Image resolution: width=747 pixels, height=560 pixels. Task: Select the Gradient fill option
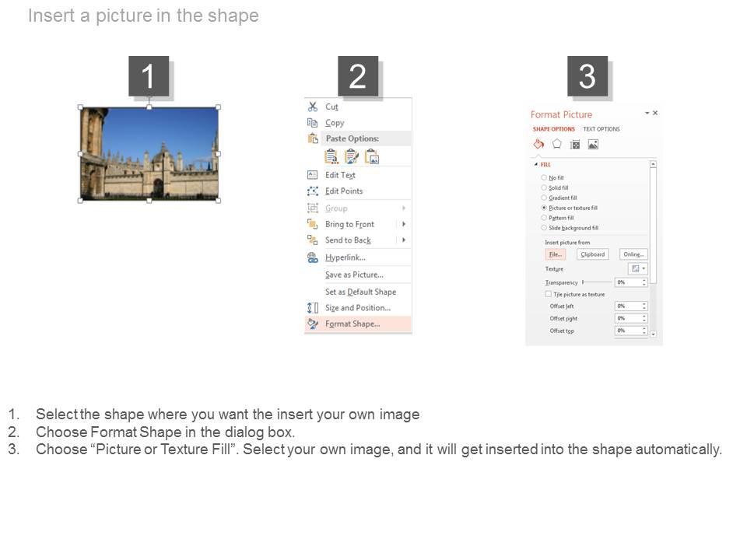[559, 198]
